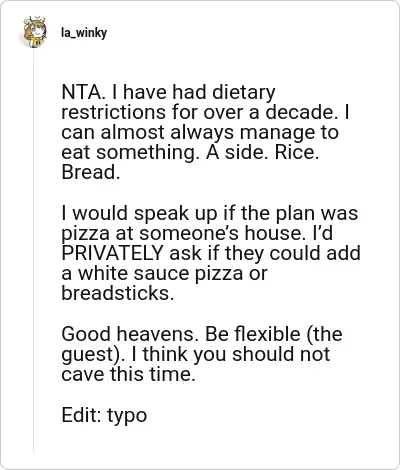Image resolution: width=400 pixels, height=470 pixels.
Task: Click the line 'I would speak up if the plan was'
Action: click(x=210, y=213)
